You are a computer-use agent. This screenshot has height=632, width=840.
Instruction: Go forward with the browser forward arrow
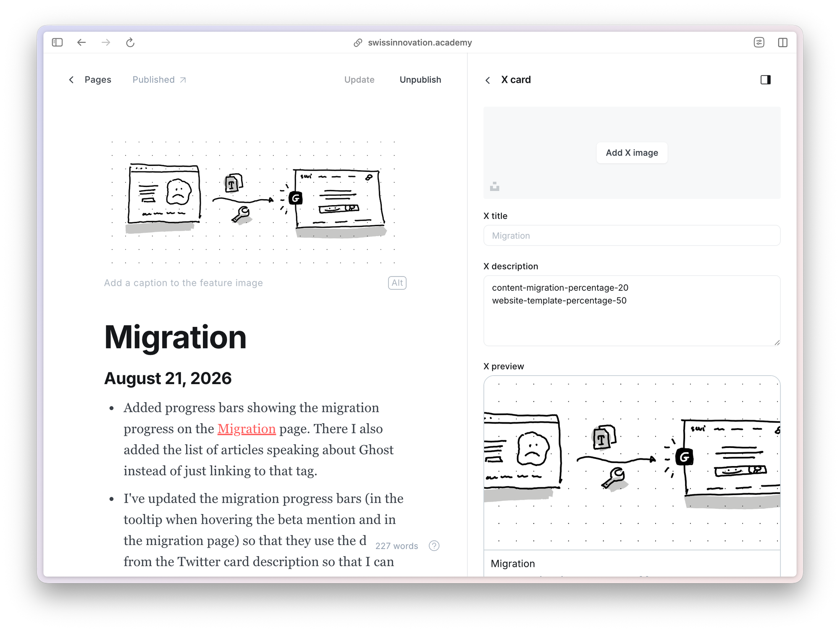coord(106,42)
